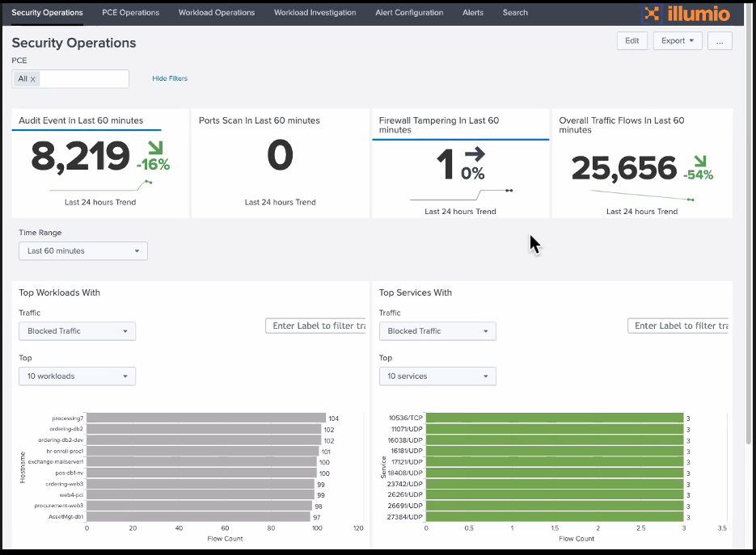Screen dimensions: 756x555
Task: Open the '10 services' Top dropdown
Action: click(437, 376)
